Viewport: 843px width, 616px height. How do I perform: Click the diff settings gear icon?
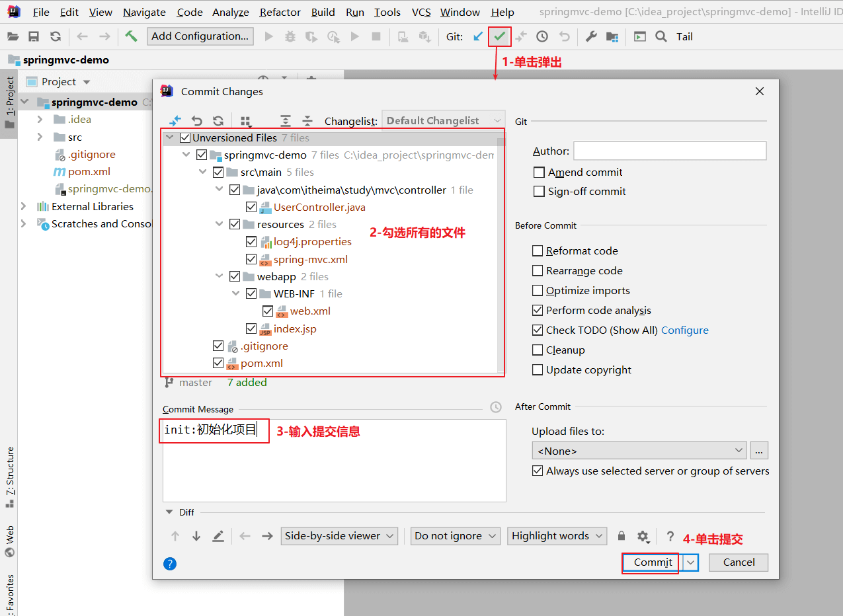click(643, 536)
